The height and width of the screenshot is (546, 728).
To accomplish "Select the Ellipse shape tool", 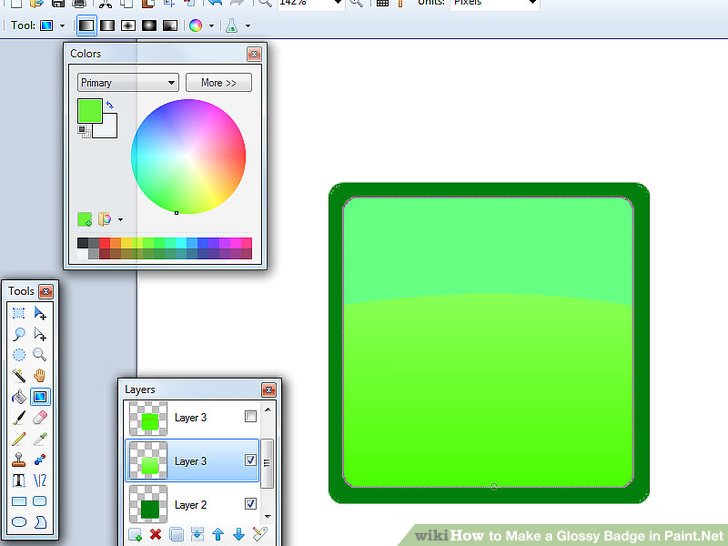I will coord(19,522).
